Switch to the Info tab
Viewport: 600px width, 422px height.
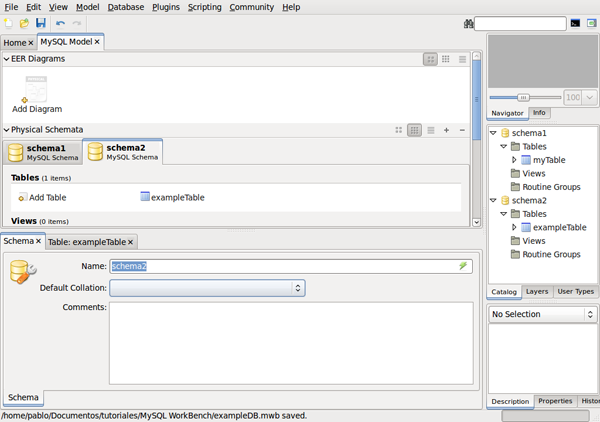(539, 112)
